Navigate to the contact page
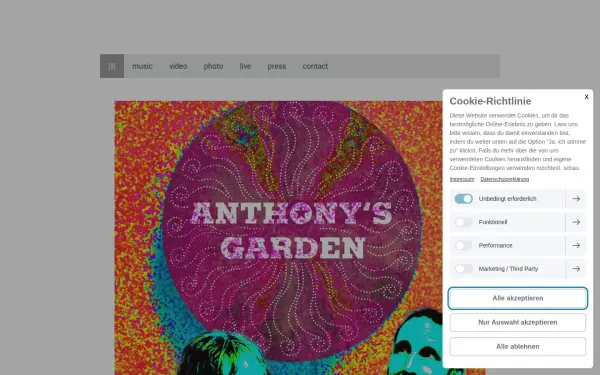600x375 pixels. pos(315,66)
